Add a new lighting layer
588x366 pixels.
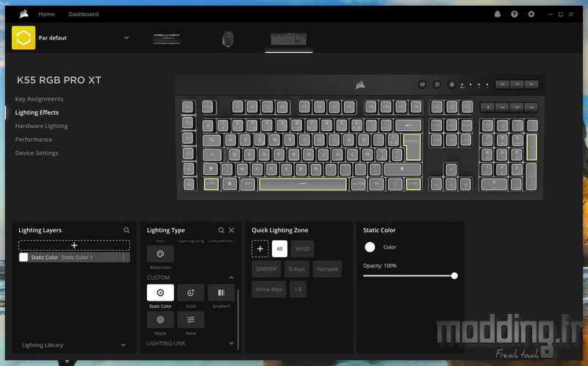coord(74,245)
